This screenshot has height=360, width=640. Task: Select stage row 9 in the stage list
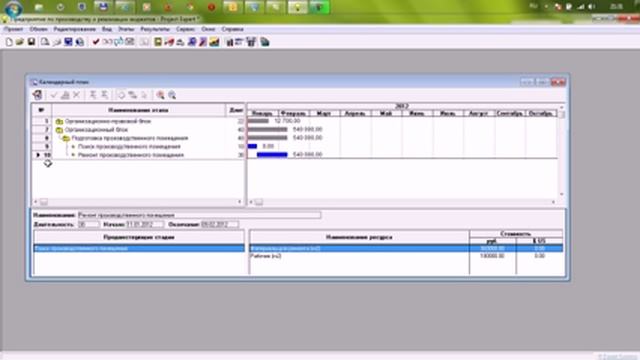(138, 147)
